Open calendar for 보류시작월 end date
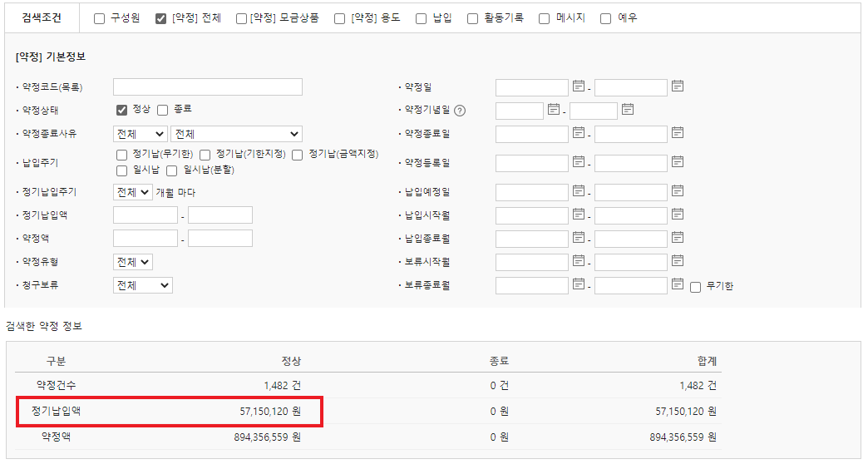868x469 pixels. [x=678, y=260]
